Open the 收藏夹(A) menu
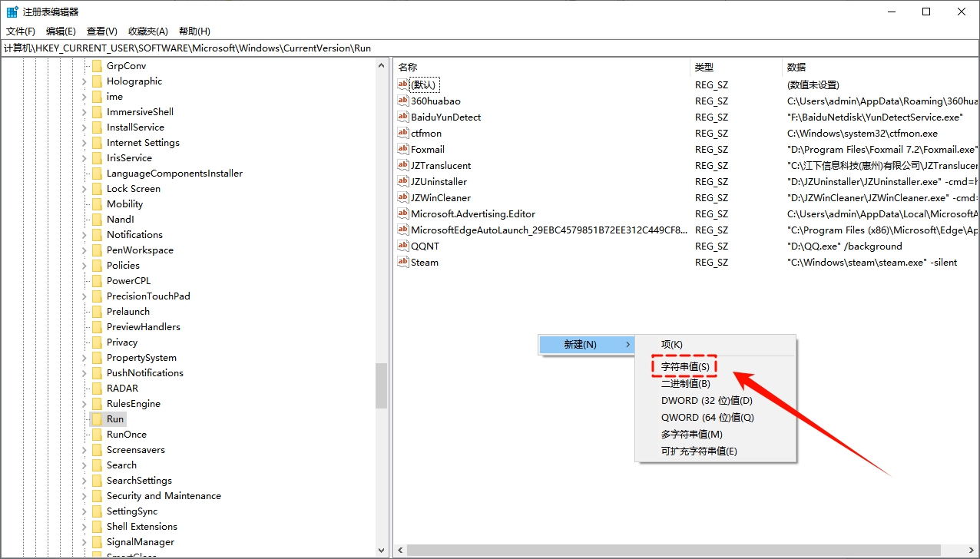The width and height of the screenshot is (980, 559). pyautogui.click(x=148, y=31)
